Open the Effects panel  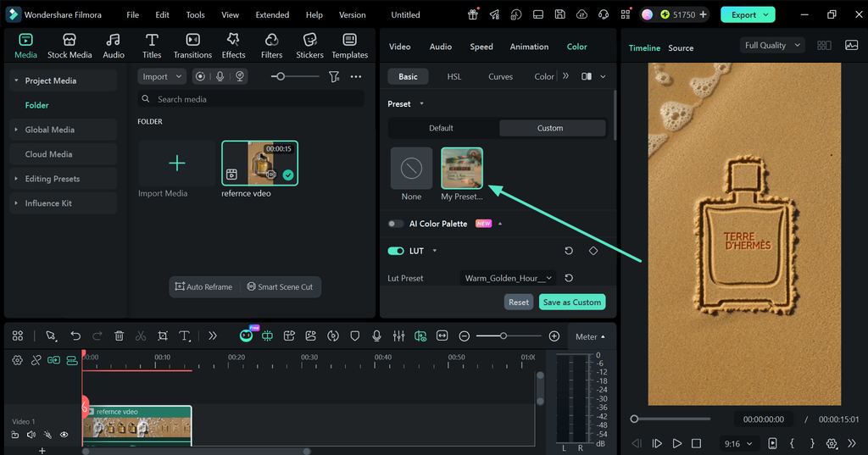(x=233, y=46)
